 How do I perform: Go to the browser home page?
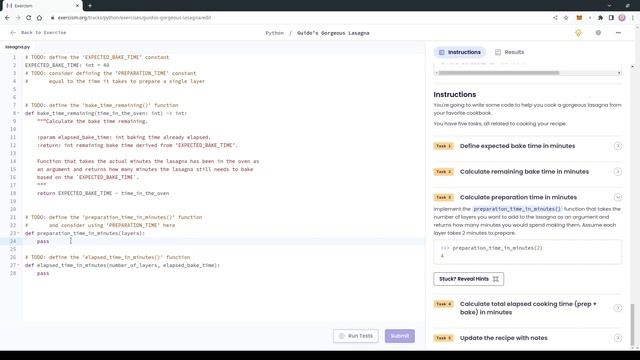(x=39, y=18)
